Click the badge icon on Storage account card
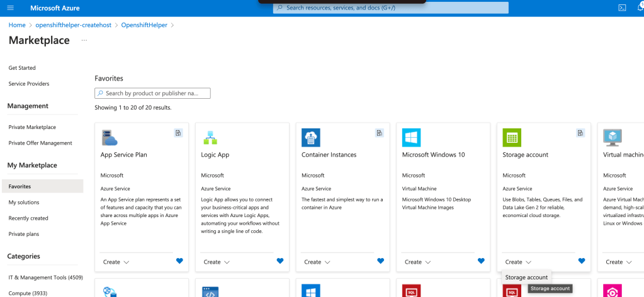Viewport: 644px width, 297px height. (580, 133)
